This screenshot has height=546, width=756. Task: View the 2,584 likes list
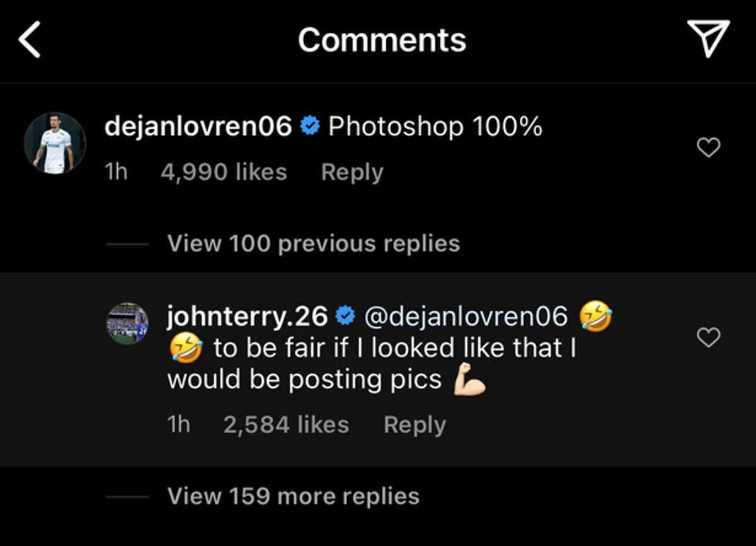point(285,425)
